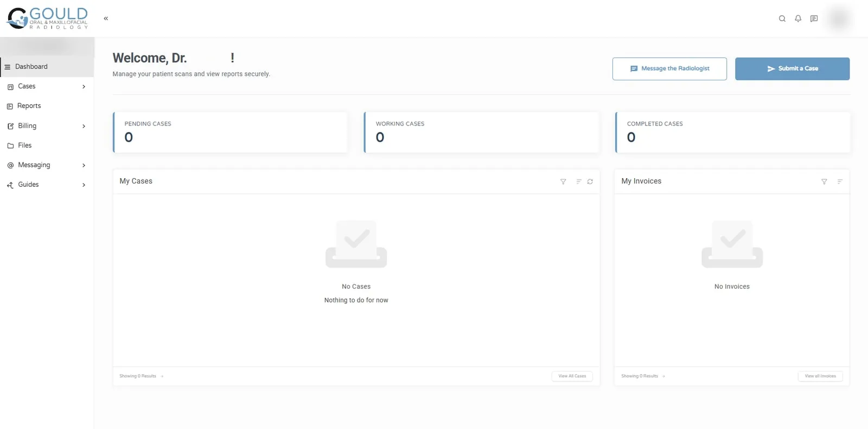Click the Dashboard menu icon in the sidebar
Viewport: 868px width, 429px height.
pyautogui.click(x=8, y=67)
